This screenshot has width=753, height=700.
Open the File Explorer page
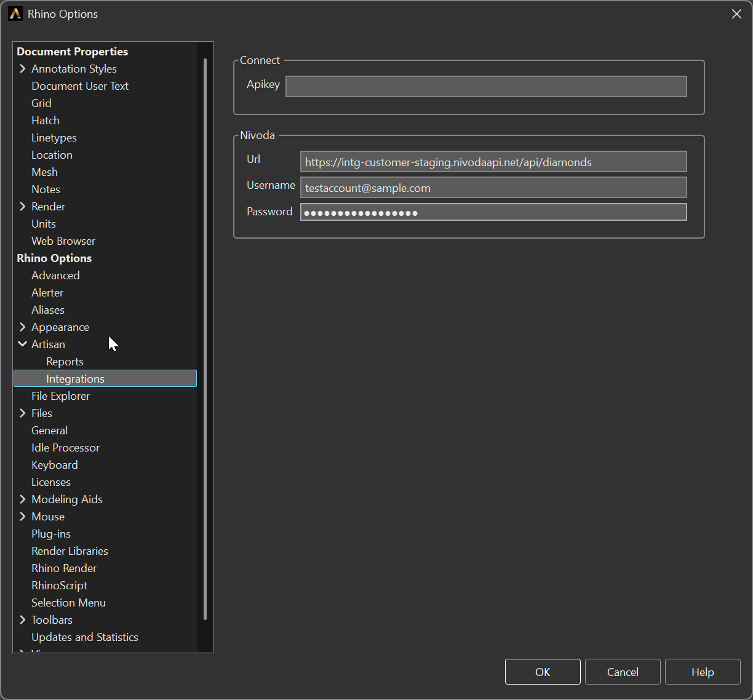pyautogui.click(x=60, y=396)
